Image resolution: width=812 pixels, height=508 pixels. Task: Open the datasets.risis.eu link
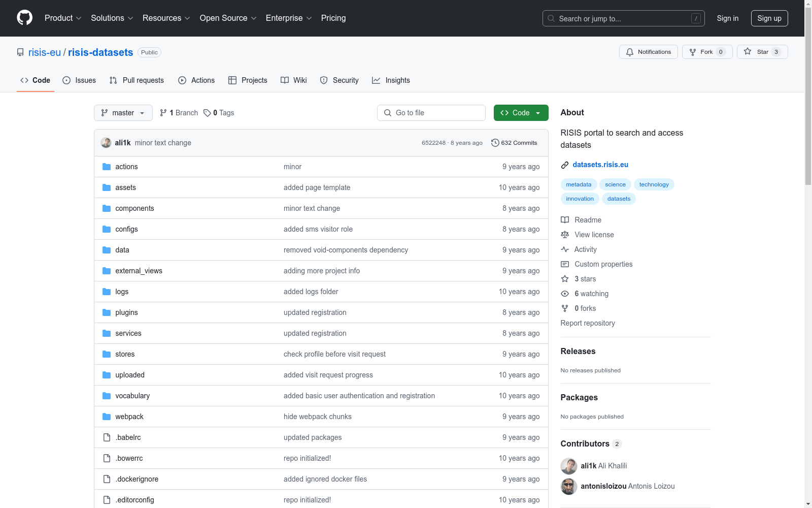tap(600, 165)
